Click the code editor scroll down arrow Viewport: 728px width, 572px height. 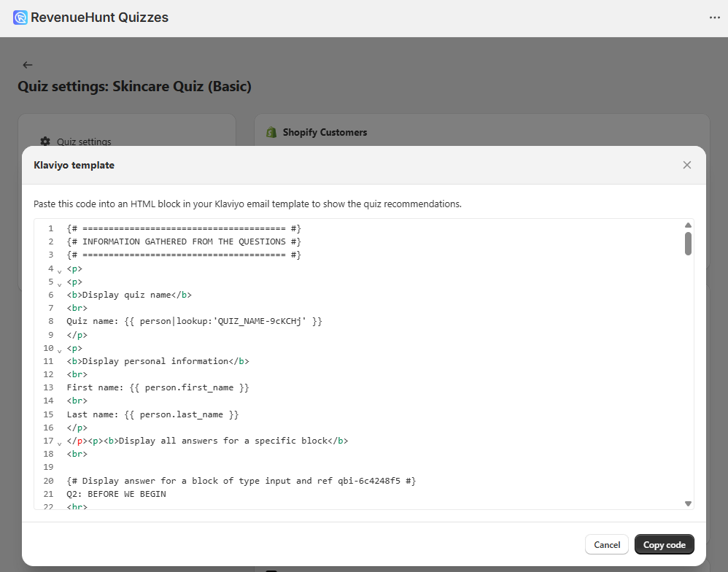tap(688, 503)
